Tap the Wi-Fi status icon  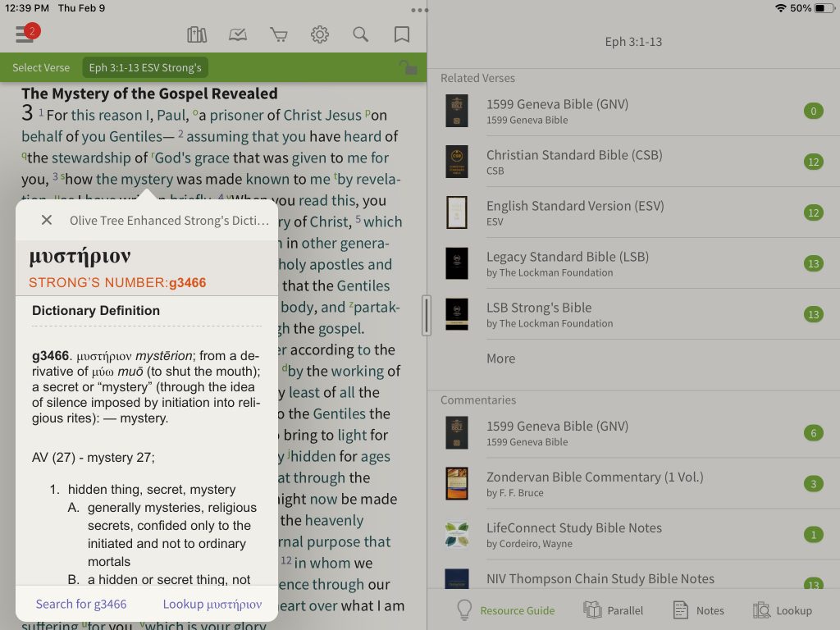(781, 8)
